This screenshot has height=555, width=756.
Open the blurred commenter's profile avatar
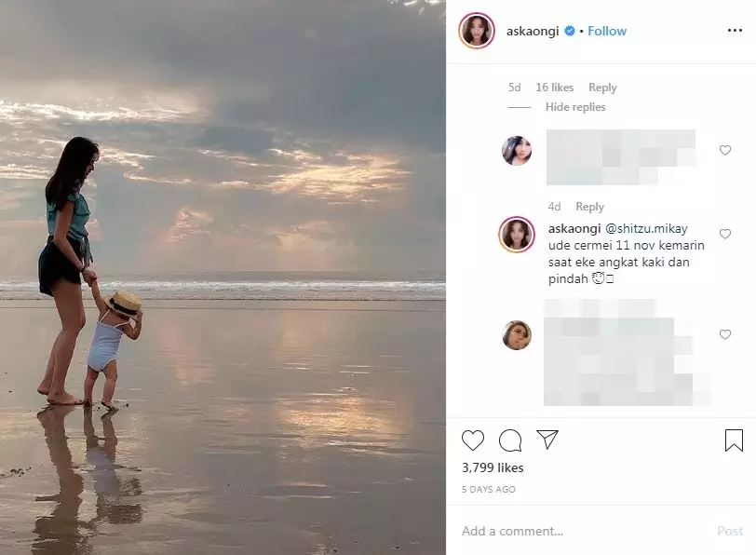coord(520,152)
